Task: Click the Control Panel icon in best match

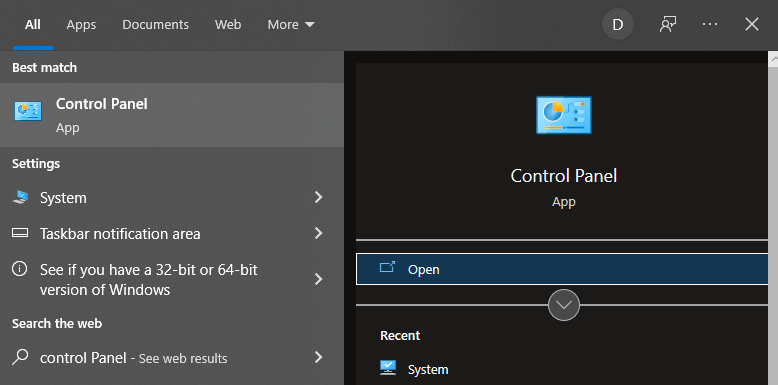Action: (28, 111)
